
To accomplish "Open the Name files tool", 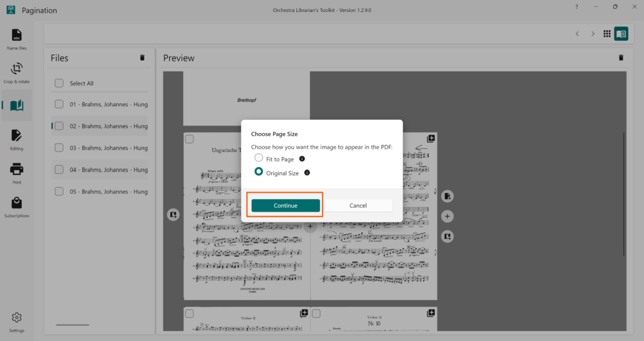I will tap(17, 38).
